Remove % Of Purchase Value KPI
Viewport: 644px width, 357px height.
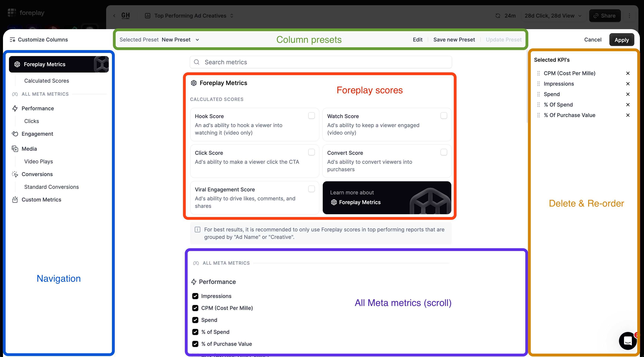628,115
